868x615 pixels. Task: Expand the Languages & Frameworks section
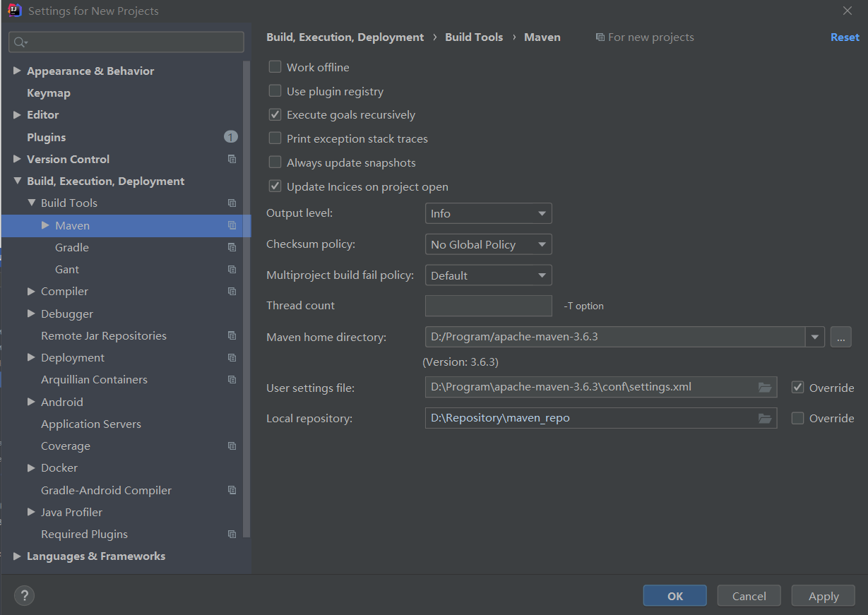click(17, 556)
